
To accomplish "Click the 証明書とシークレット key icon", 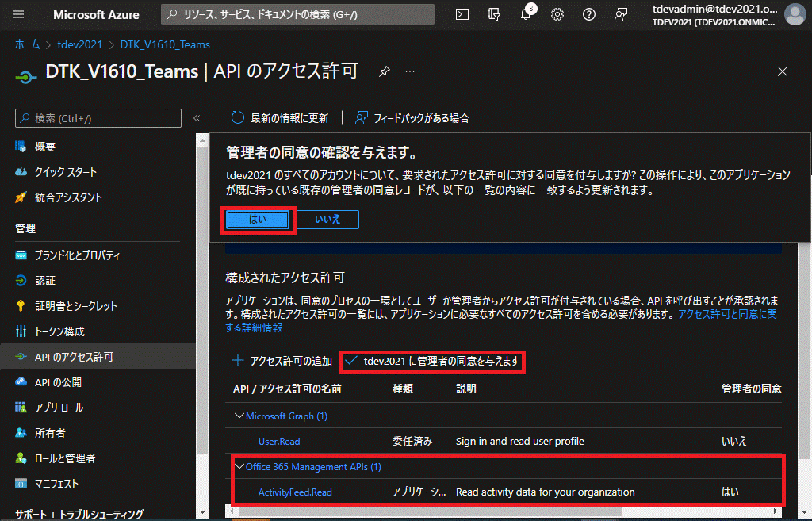I will (21, 305).
